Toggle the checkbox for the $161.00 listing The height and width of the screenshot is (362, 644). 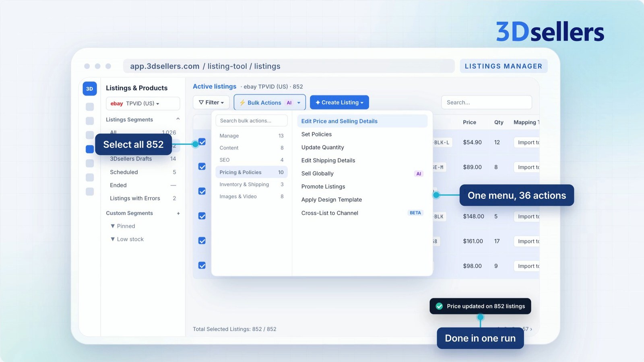pos(202,241)
